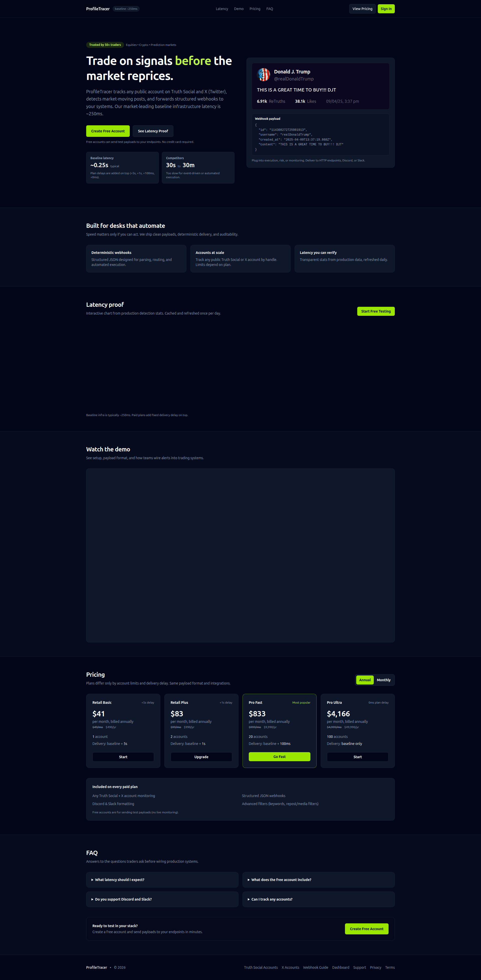Click '$41' Retail Basic price
The width and height of the screenshot is (481, 980).
(98, 714)
